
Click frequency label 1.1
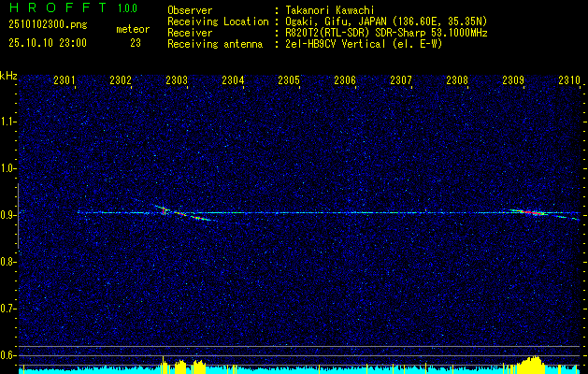point(7,122)
